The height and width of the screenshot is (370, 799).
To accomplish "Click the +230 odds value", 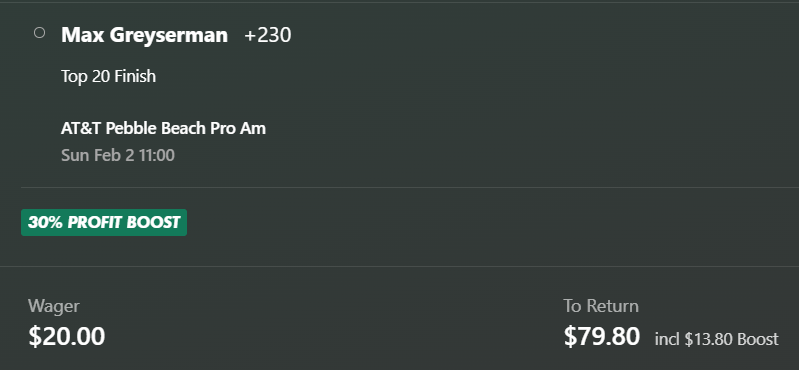I will tap(268, 35).
